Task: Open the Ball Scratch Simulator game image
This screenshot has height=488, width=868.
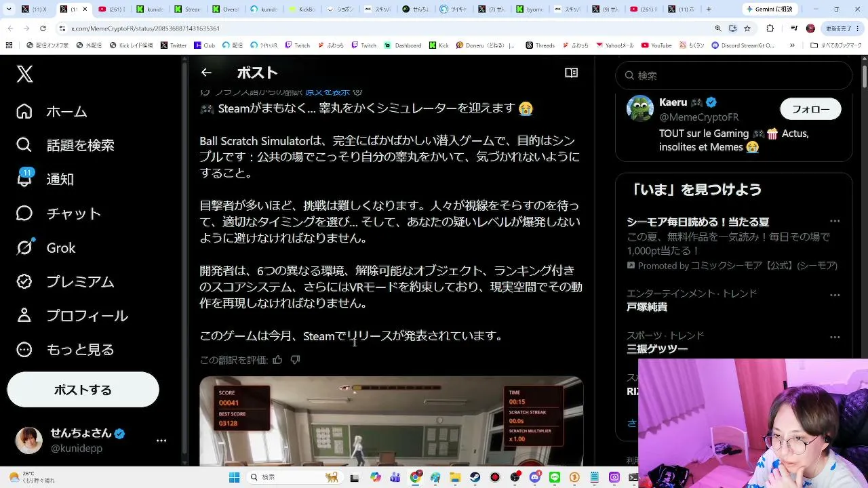Action: point(391,422)
